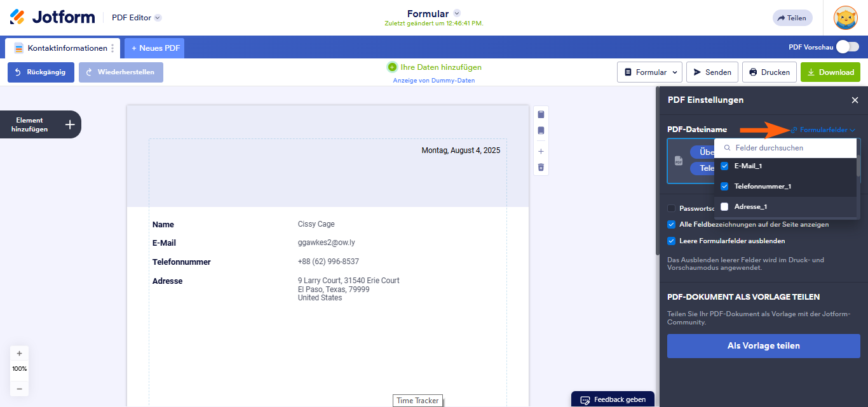Click the Wiederherstellen redo button
The image size is (868, 407).
click(121, 72)
